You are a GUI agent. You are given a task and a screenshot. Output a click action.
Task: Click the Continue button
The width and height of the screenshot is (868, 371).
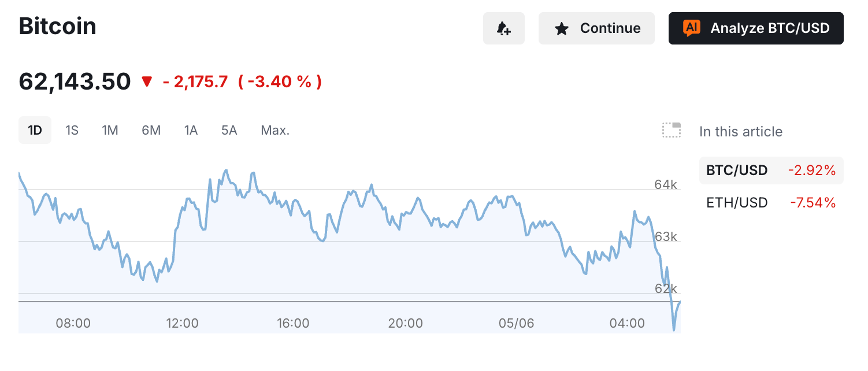596,28
